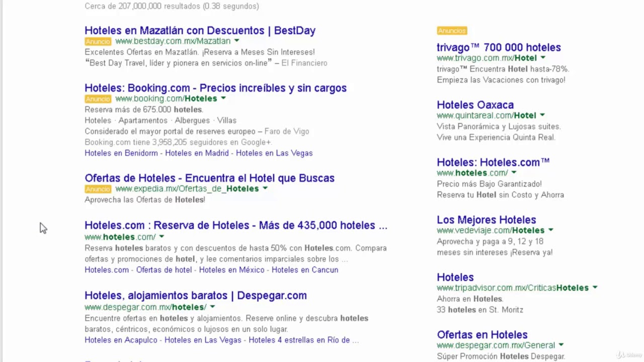Click El Financiero quote source text

304,63
